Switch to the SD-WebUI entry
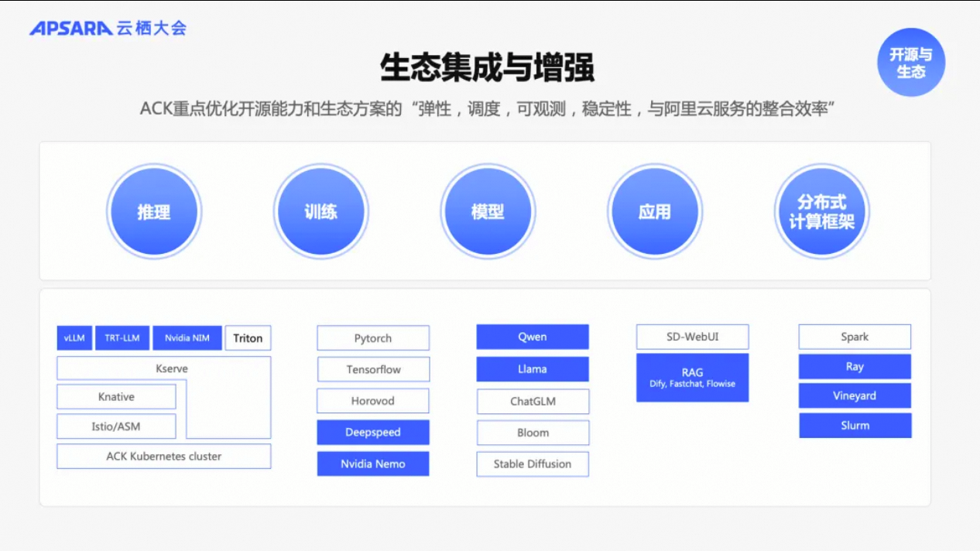Image resolution: width=980 pixels, height=551 pixels. 692,337
